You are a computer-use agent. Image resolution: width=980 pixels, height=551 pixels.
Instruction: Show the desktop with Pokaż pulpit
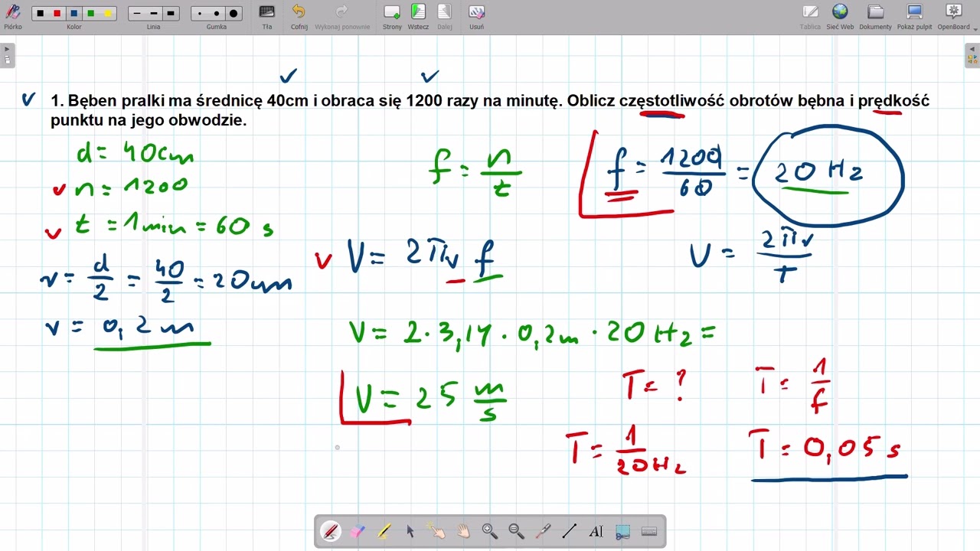(914, 15)
